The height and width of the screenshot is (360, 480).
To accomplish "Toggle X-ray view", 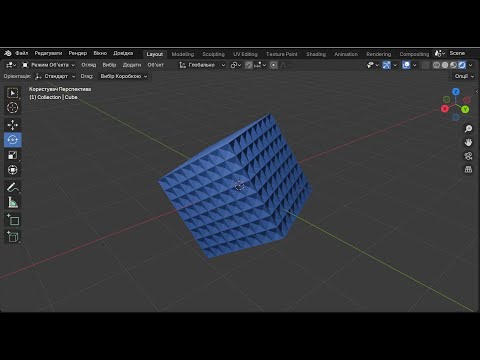I will pos(425,65).
